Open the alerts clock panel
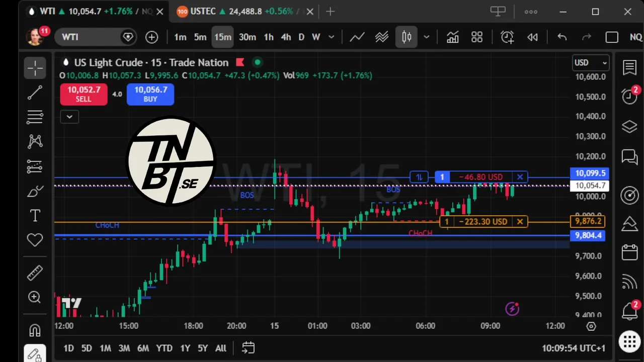 [x=629, y=96]
